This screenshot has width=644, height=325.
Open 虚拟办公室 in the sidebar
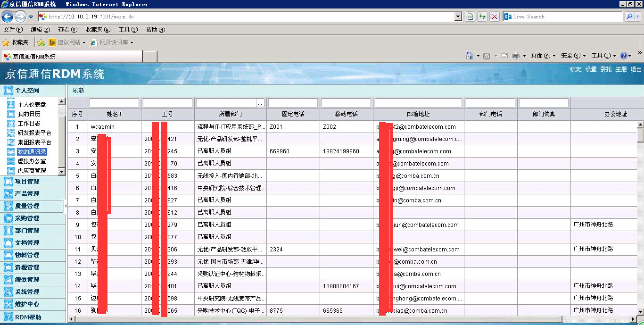pyautogui.click(x=32, y=161)
